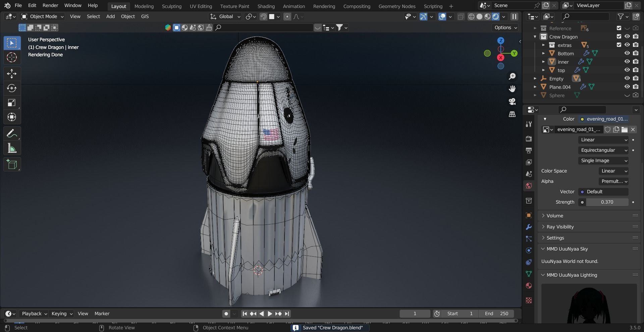Select the Cursor tool in toolbar
The width and height of the screenshot is (644, 332).
click(x=12, y=58)
